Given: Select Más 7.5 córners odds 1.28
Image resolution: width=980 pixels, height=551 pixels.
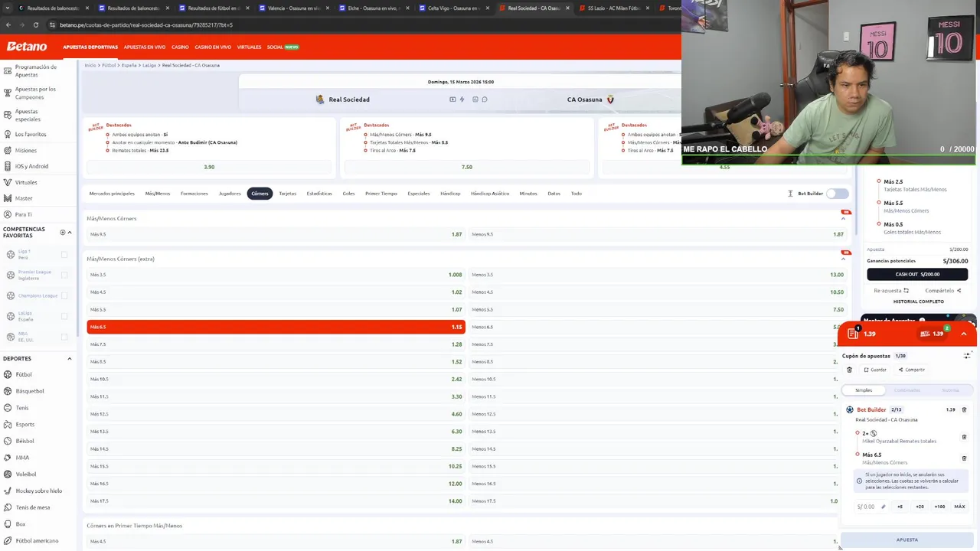Looking at the screenshot, I should click(276, 344).
